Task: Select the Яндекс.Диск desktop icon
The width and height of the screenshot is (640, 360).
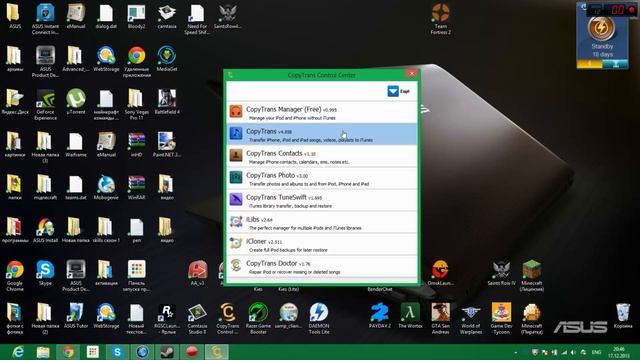Action: coord(15,102)
